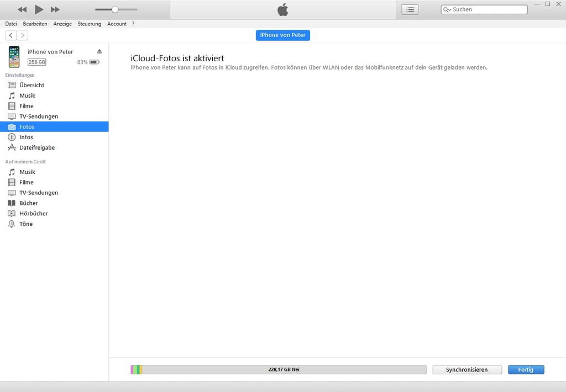
Task: Click Filme icon under Auf meinem Gerät
Action: pos(12,183)
